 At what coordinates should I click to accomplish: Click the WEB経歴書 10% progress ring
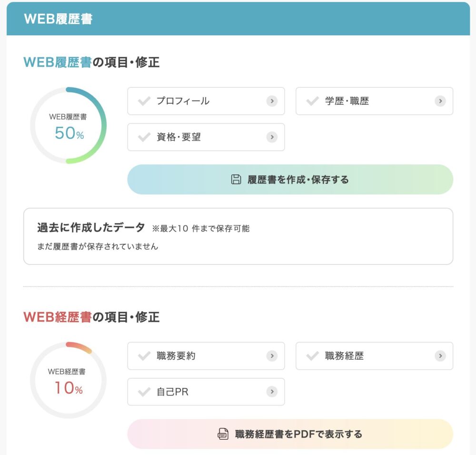(68, 380)
